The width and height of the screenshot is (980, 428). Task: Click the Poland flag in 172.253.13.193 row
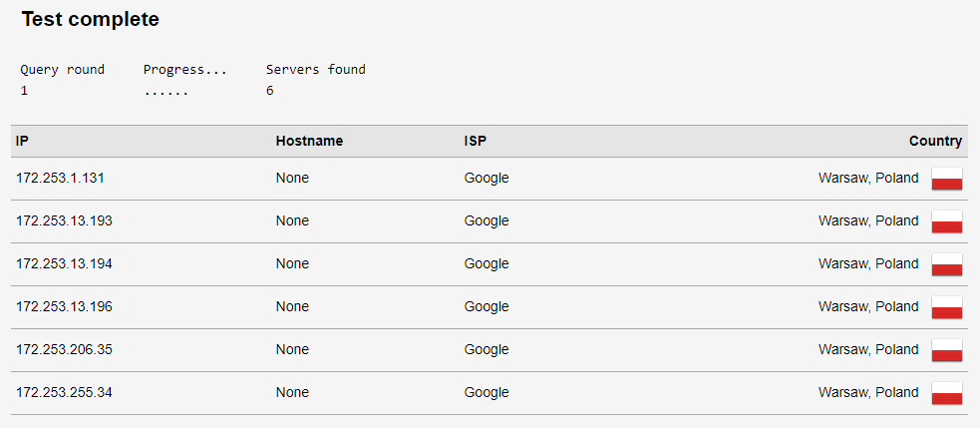point(947,221)
